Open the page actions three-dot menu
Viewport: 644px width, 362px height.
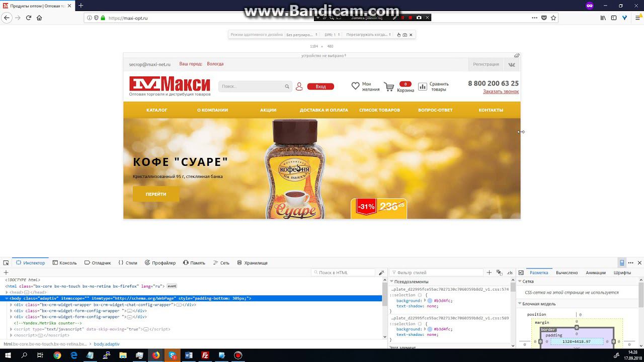pos(534,18)
